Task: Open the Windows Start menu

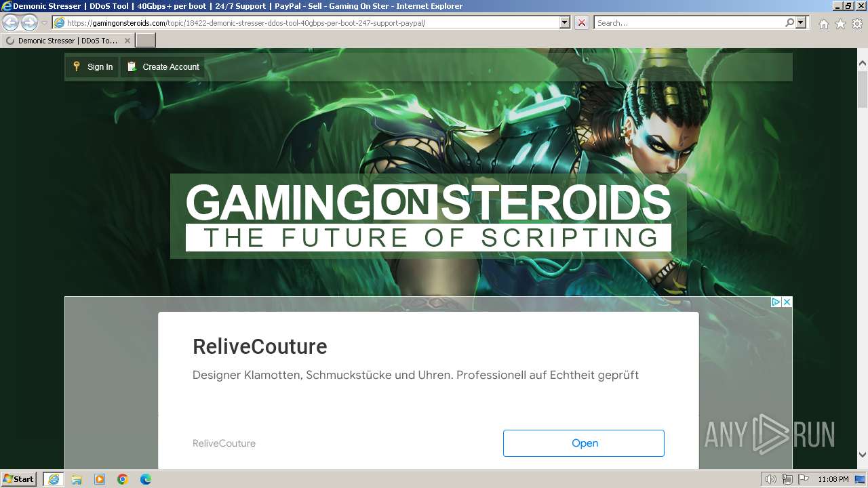Action: pyautogui.click(x=18, y=479)
